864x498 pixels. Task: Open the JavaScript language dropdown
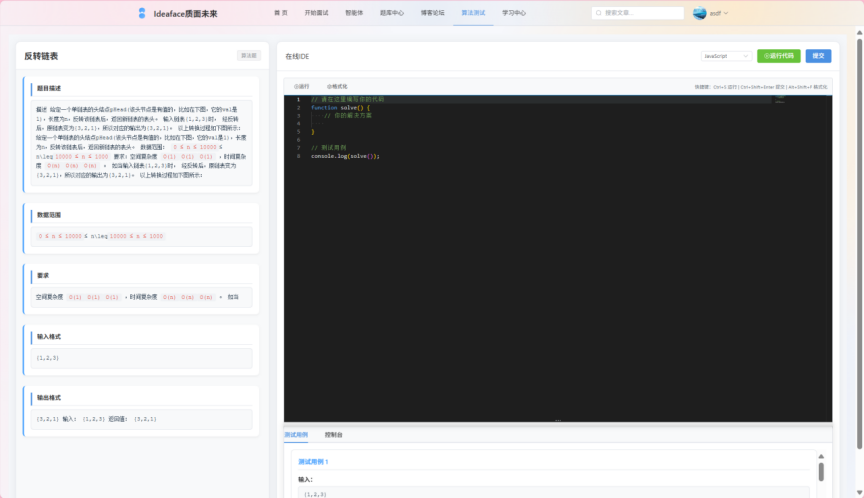727,56
